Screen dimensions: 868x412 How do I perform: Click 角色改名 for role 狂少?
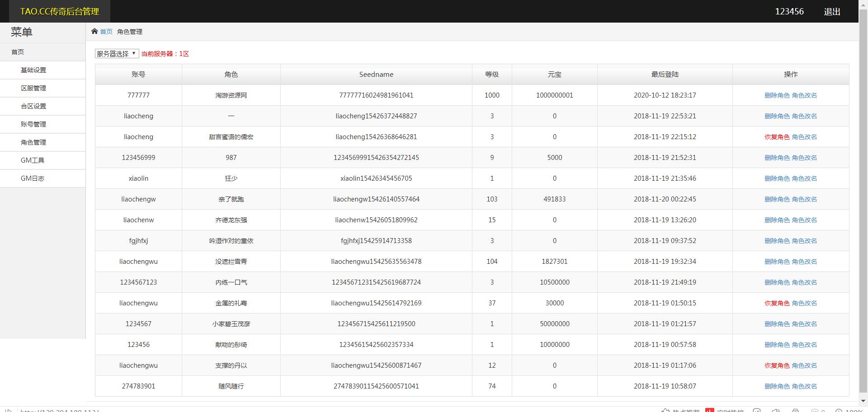(804, 178)
